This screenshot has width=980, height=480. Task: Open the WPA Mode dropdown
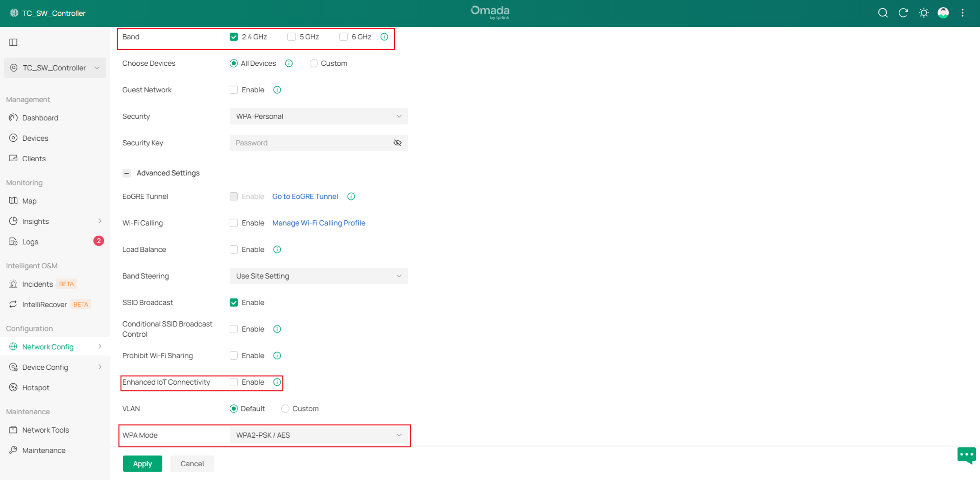[x=319, y=435]
